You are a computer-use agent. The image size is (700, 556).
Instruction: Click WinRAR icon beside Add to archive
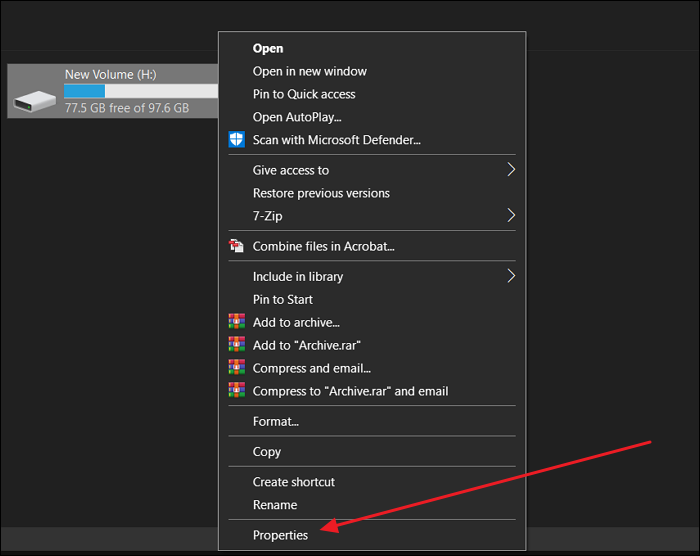coord(236,322)
